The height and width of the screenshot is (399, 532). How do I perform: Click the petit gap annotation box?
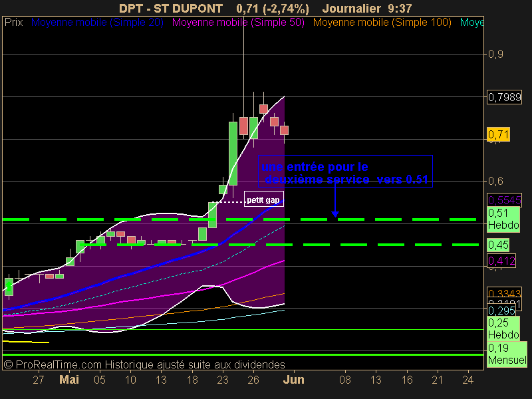coord(263,199)
